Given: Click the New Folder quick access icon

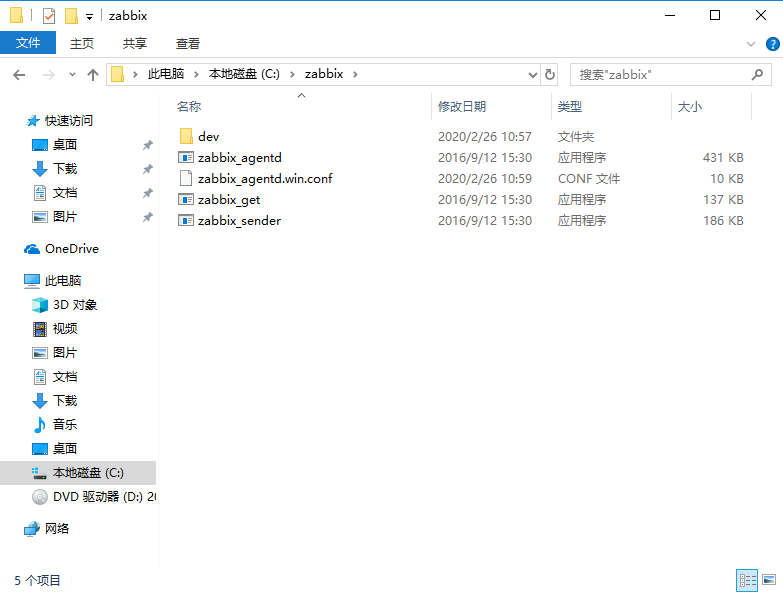Looking at the screenshot, I should (71, 16).
